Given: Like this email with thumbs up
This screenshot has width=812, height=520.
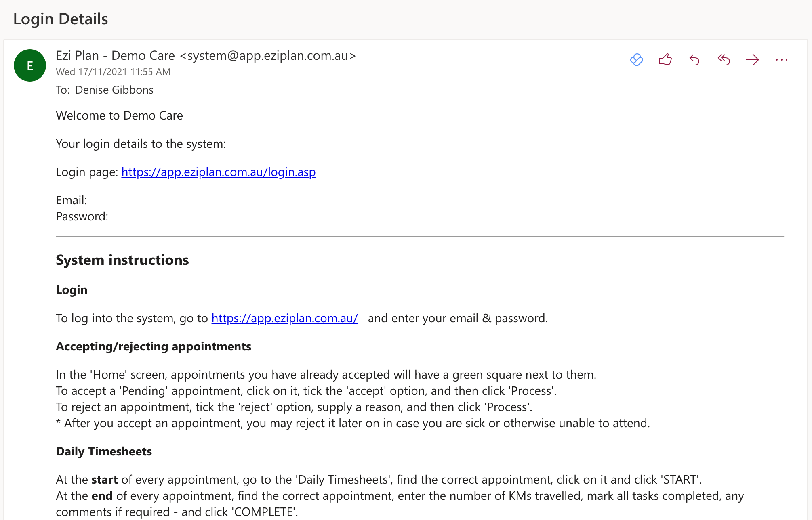Looking at the screenshot, I should point(665,60).
